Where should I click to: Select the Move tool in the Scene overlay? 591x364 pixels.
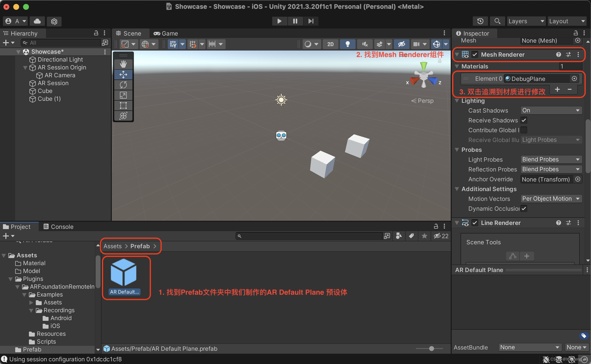[123, 74]
